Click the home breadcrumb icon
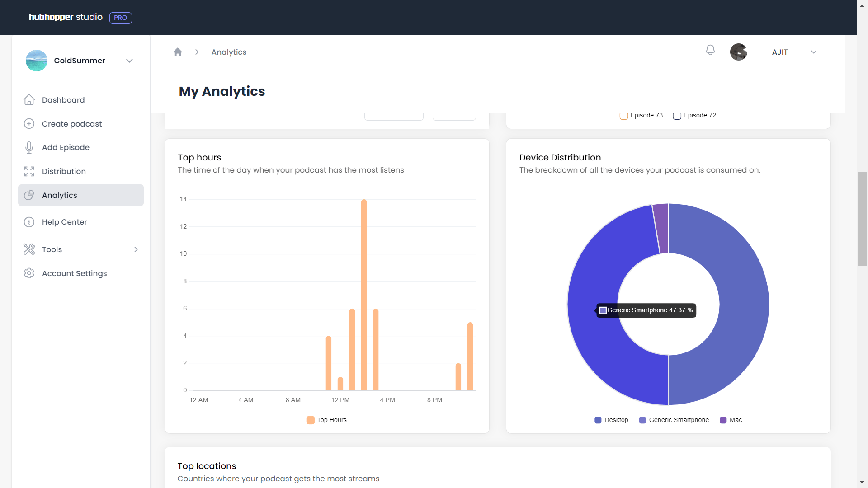This screenshot has width=868, height=488. point(178,52)
